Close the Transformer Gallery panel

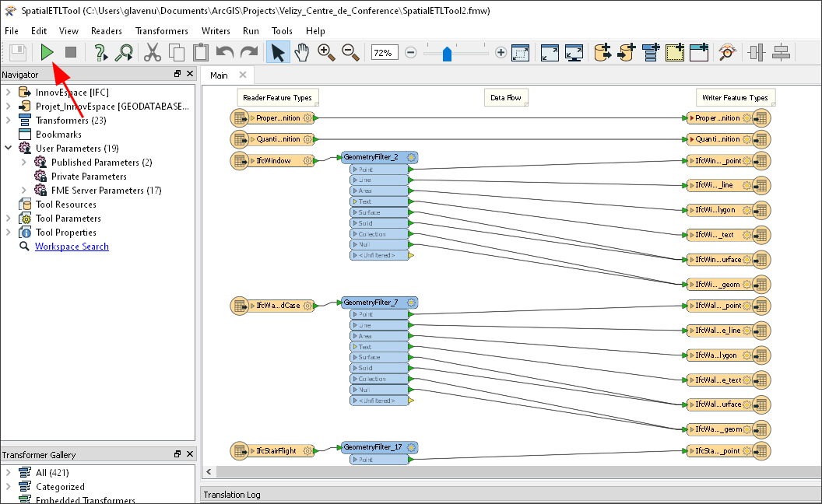190,453
